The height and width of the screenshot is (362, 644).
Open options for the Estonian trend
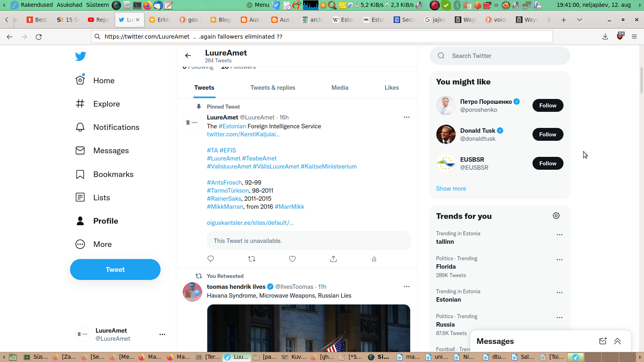(559, 292)
